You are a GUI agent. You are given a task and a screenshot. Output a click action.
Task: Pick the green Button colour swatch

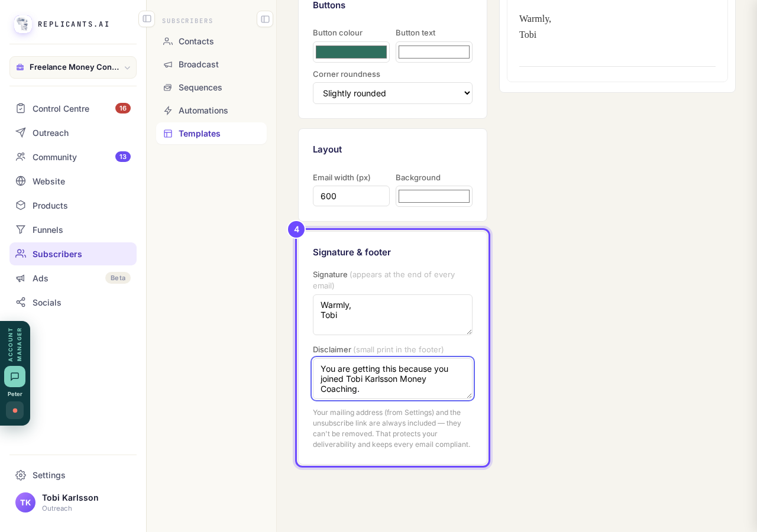[x=351, y=52]
